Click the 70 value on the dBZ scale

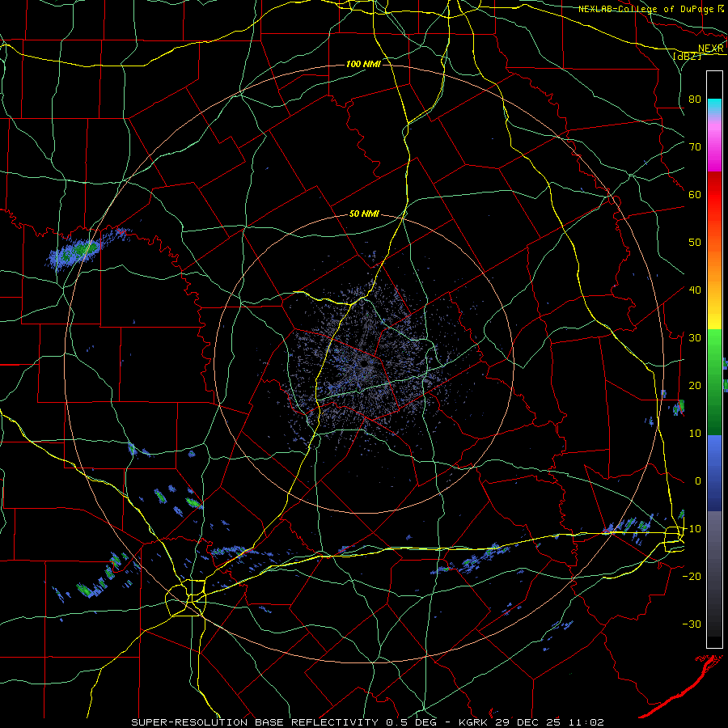tap(695, 146)
